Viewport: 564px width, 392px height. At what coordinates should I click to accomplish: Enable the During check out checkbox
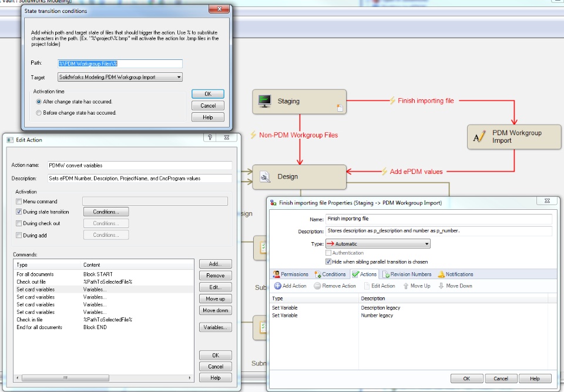point(19,223)
